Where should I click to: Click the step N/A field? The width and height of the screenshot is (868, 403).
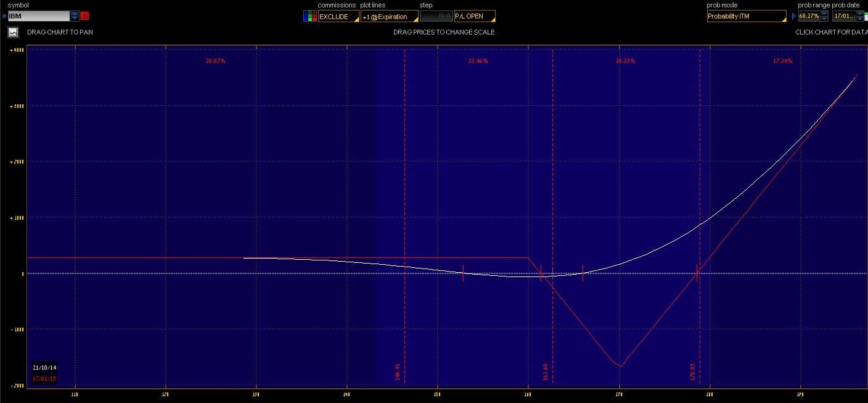point(436,17)
